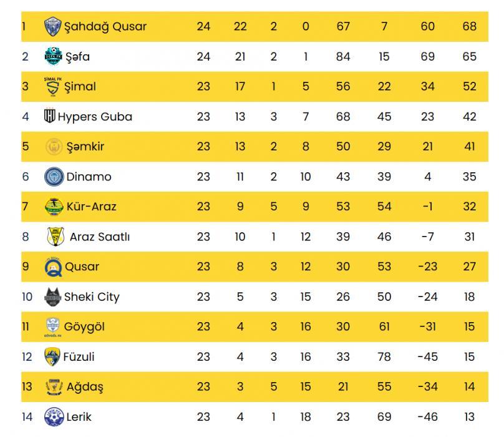The height and width of the screenshot is (437, 504).
Task: Click the Qusar Q-shaped logo
Action: [x=53, y=267]
